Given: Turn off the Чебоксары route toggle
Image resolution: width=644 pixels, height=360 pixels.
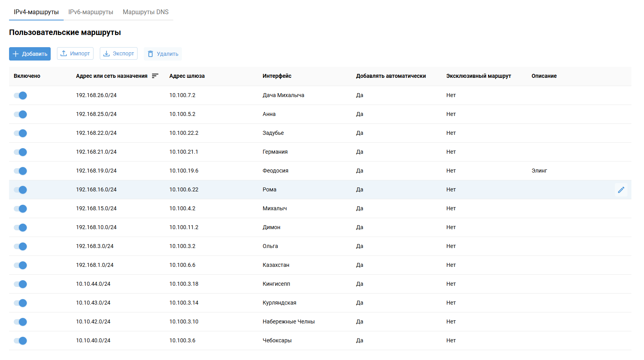Looking at the screenshot, I should pyautogui.click(x=20, y=341).
